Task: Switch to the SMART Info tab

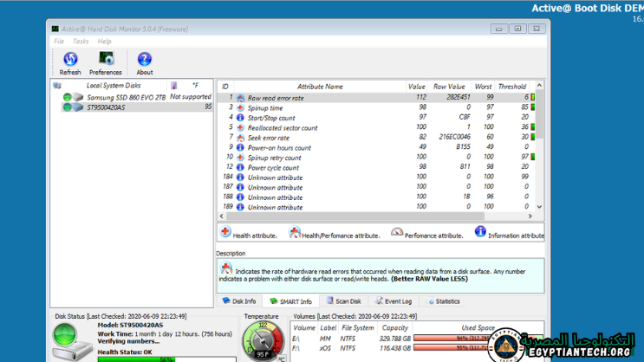Action: coord(290,301)
